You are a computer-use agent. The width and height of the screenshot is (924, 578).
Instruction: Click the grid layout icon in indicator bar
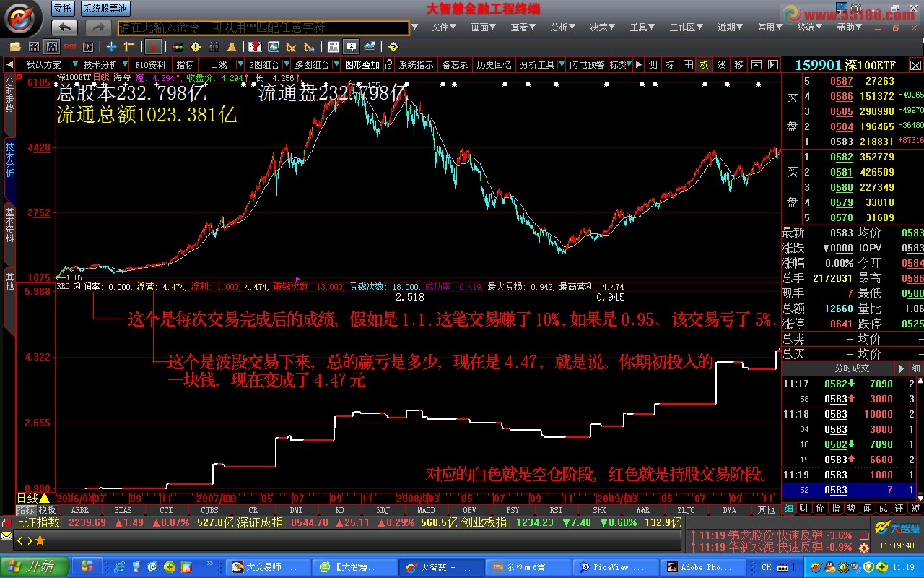688,65
